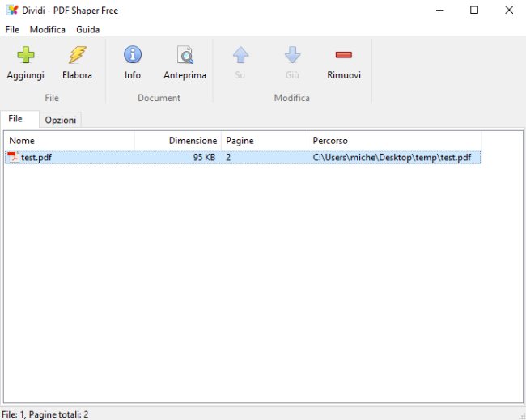Click the Su up-arrow icon

pyautogui.click(x=240, y=55)
